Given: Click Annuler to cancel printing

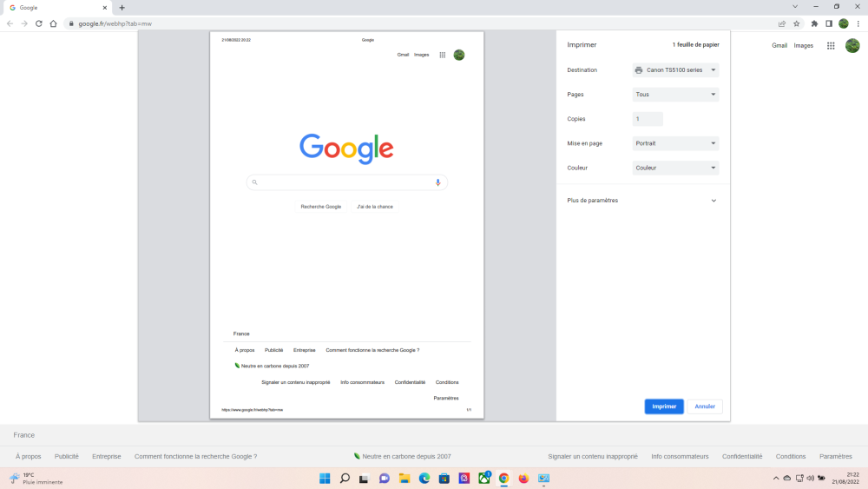Looking at the screenshot, I should coord(705,406).
